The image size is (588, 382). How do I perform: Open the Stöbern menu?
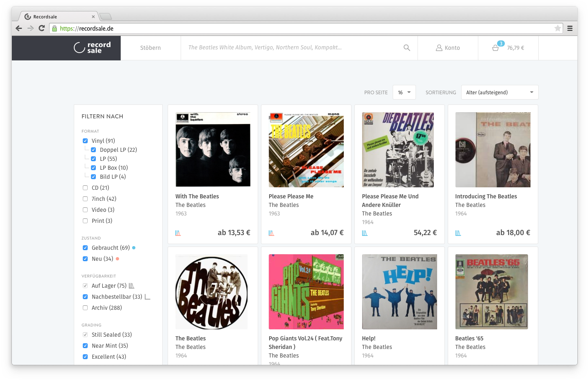150,48
